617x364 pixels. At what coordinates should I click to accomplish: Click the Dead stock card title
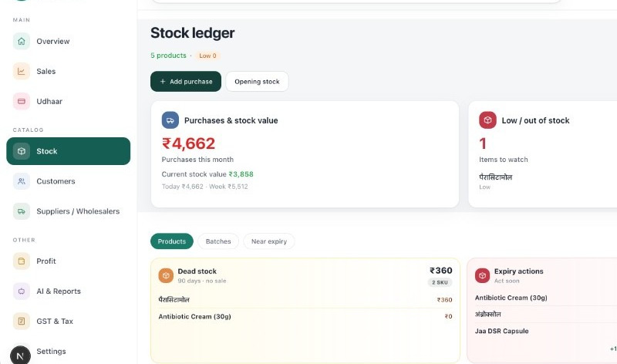point(197,271)
